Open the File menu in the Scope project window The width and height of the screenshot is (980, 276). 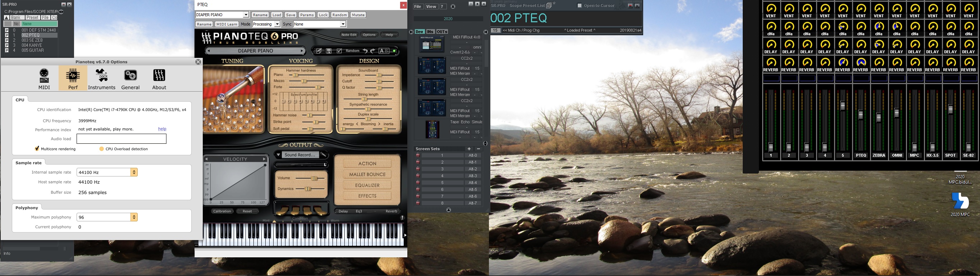click(418, 6)
